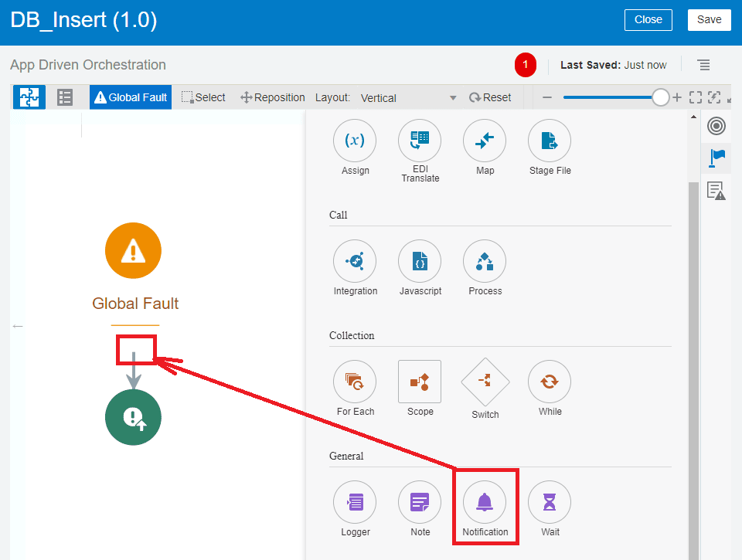
Task: Click the zoom slider handle
Action: point(660,97)
